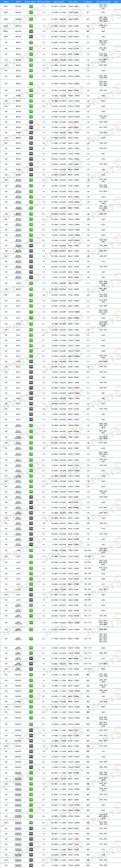Select the '2.5' capacity cell in New Beetle row
The height and width of the screenshot is (868, 121).
43,653
